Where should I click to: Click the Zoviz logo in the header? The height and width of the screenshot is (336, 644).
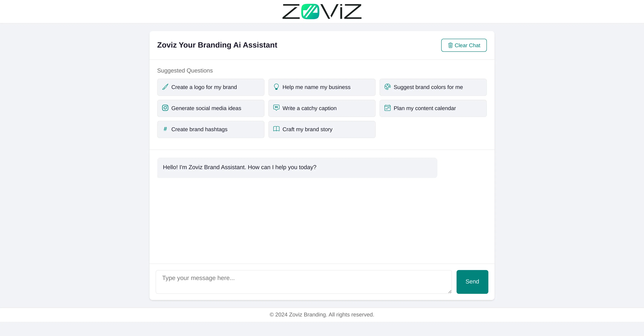coord(322,11)
